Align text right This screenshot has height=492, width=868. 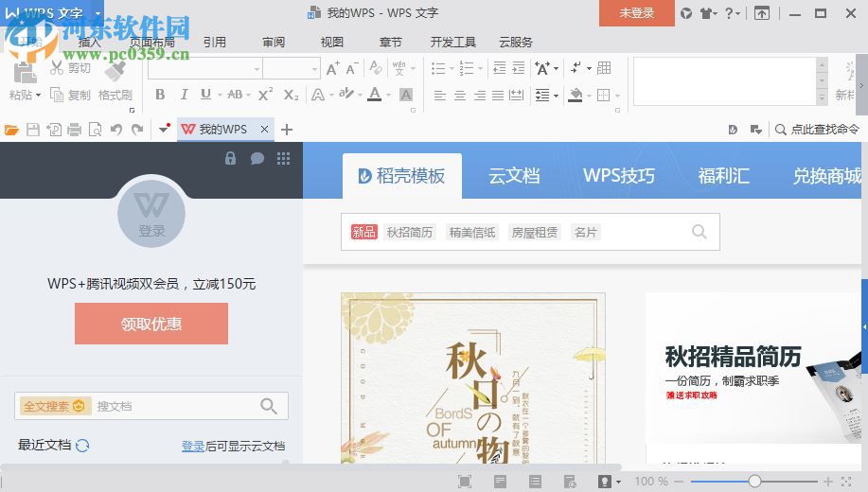coord(479,96)
